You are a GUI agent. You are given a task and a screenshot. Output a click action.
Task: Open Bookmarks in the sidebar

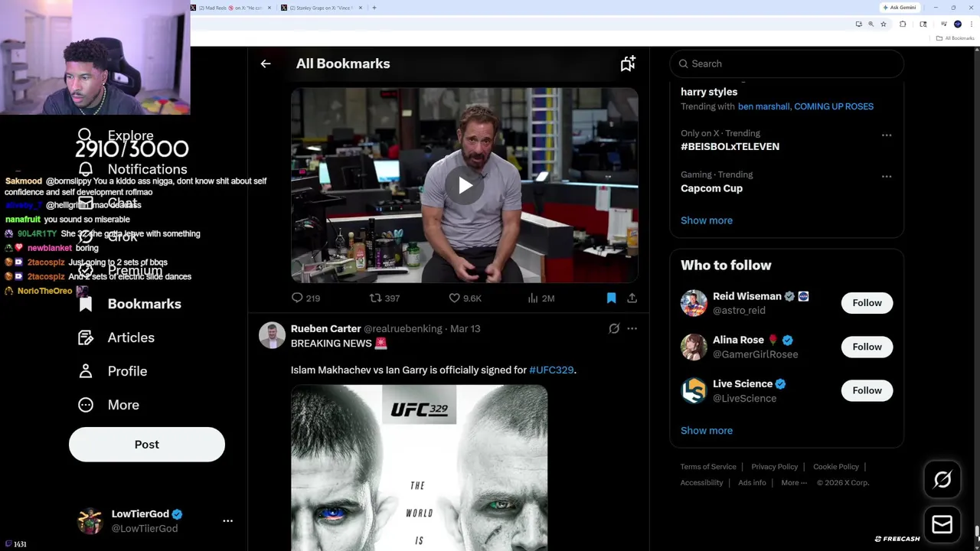click(x=130, y=304)
